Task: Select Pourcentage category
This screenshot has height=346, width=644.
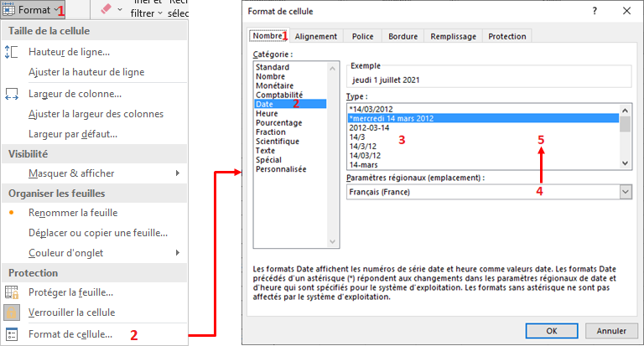Action: pyautogui.click(x=290, y=122)
